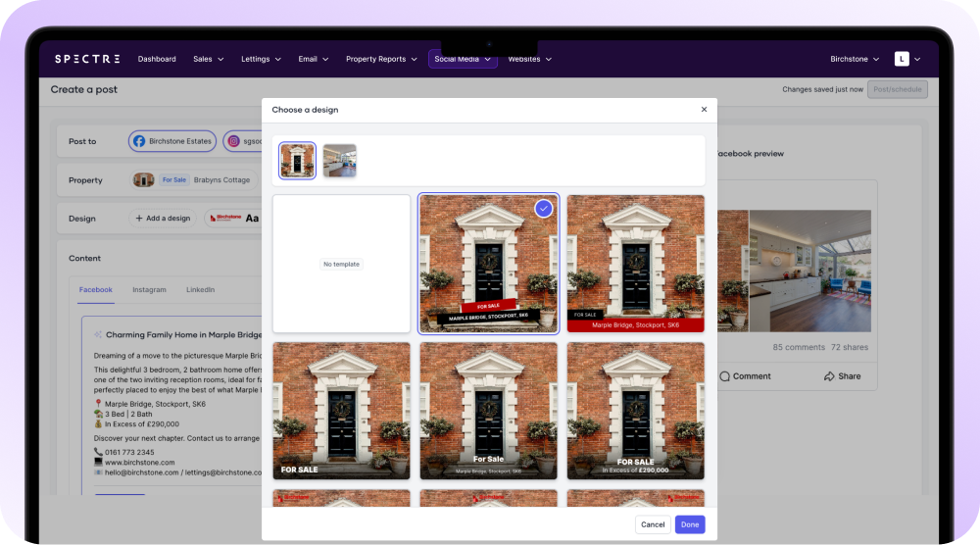Click the Cancel button
This screenshot has width=980, height=545.
pyautogui.click(x=653, y=524)
